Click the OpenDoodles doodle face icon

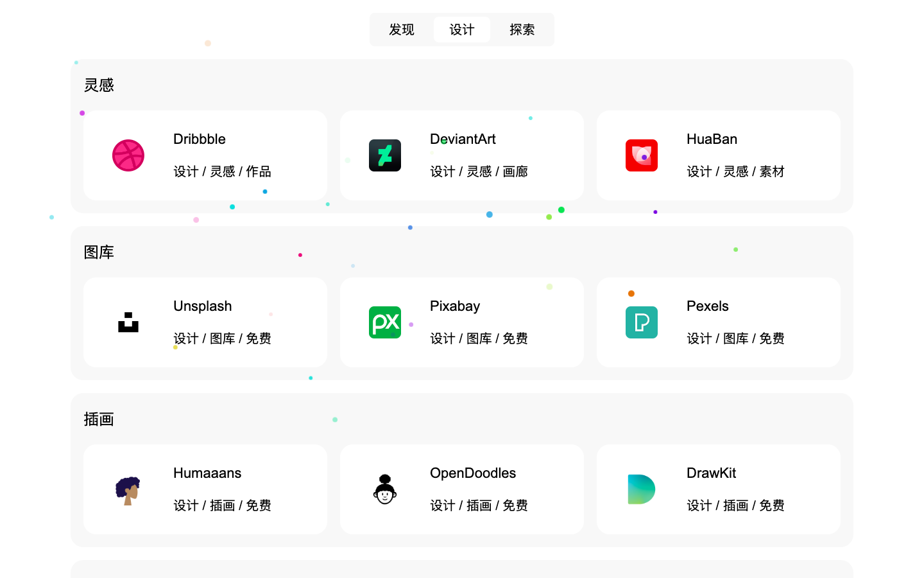tap(385, 489)
